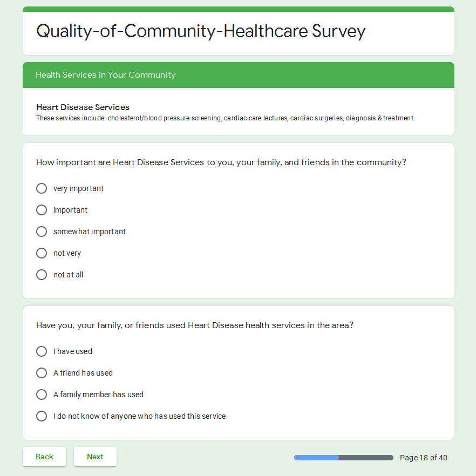476x476 pixels.
Task: Click the 'very important' label text
Action: [78, 188]
